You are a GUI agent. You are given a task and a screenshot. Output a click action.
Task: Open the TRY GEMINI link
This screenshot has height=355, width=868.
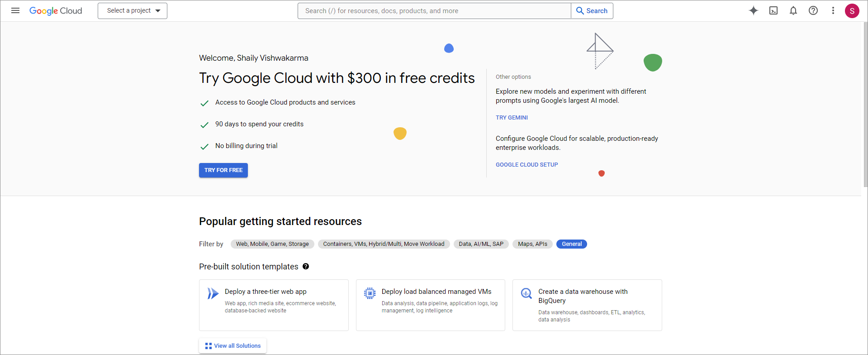[512, 118]
